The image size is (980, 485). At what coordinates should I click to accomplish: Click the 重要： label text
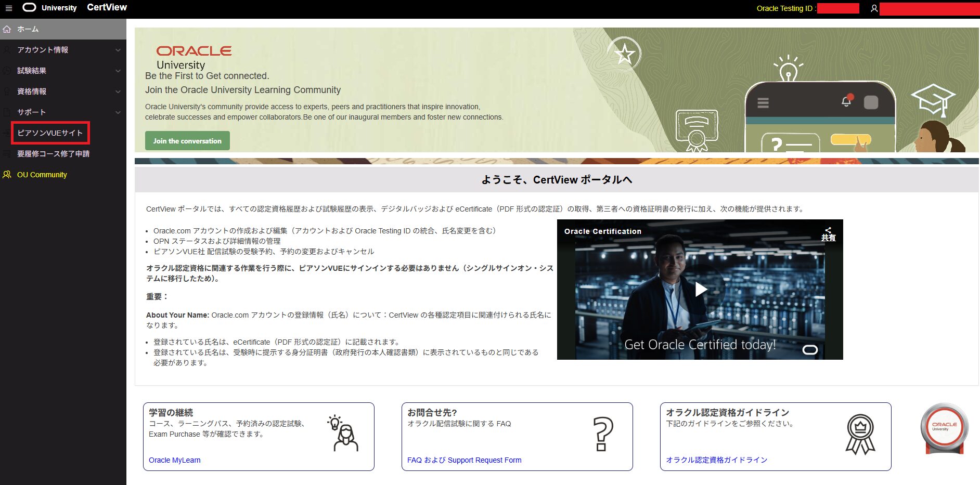point(157,297)
